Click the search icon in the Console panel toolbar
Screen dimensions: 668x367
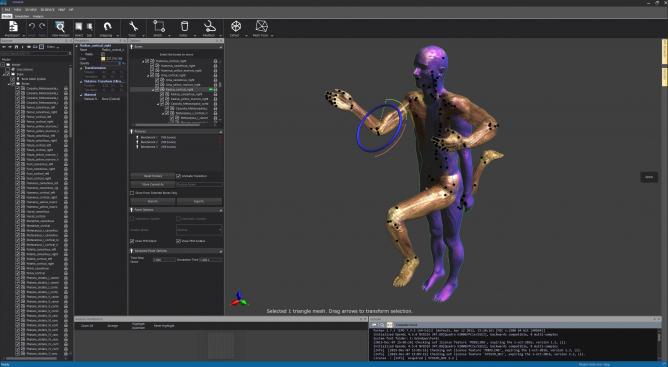pos(381,325)
